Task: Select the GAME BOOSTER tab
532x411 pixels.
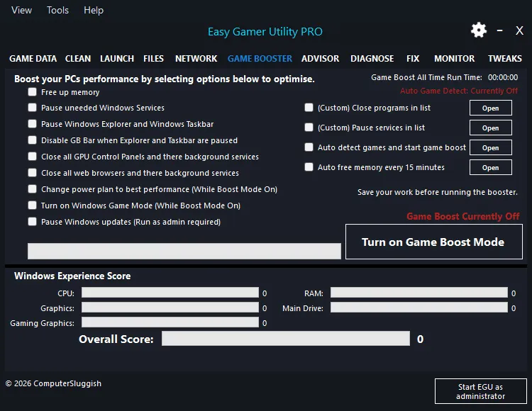Action: pyautogui.click(x=260, y=59)
